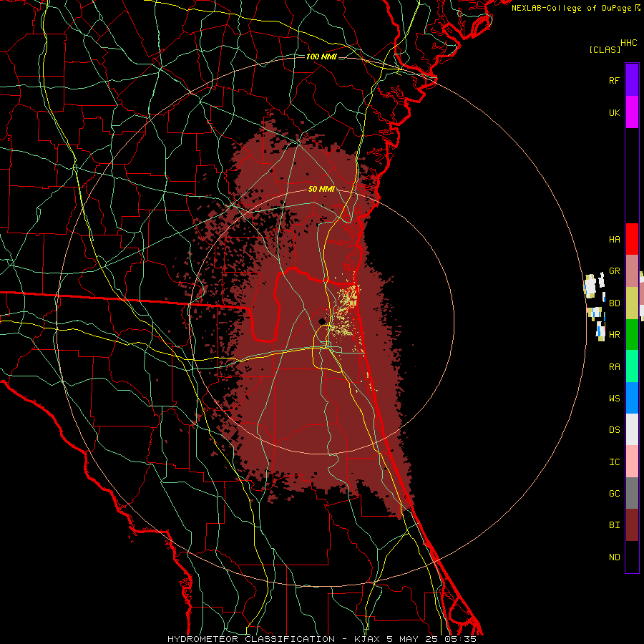Image resolution: width=644 pixels, height=644 pixels.
Task: Click the 50 NMI range ring label
Action: tap(321, 190)
